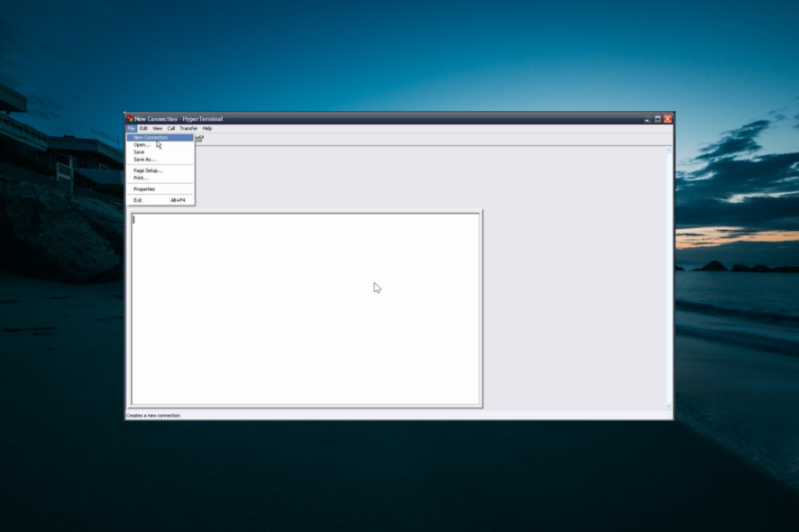Minimize the HyperTerminal window
This screenshot has width=799, height=532.
[x=647, y=117]
